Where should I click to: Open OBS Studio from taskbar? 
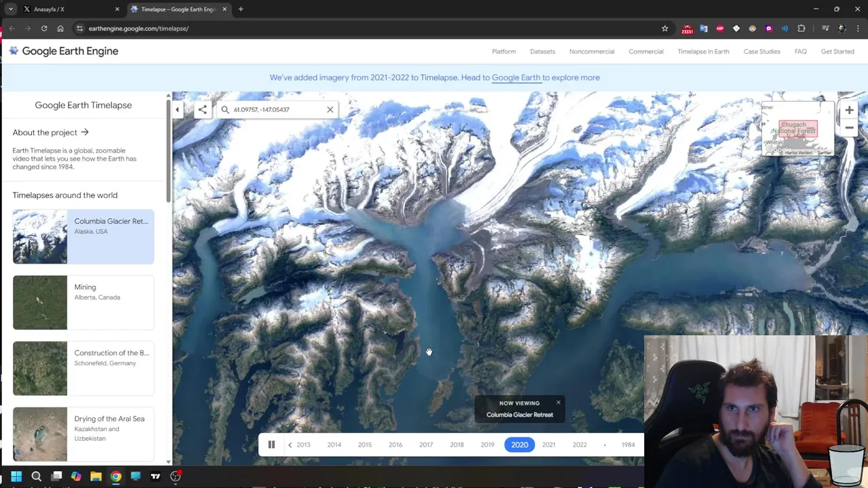click(176, 476)
